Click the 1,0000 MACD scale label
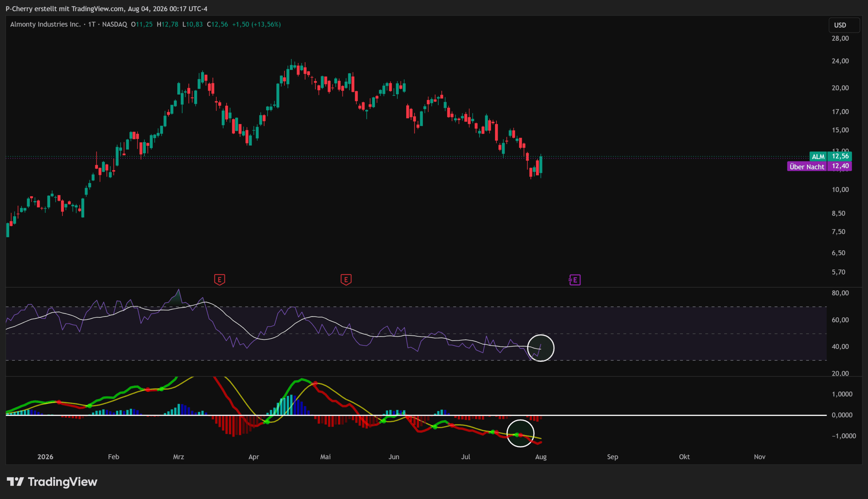Image resolution: width=868 pixels, height=499 pixels. coord(842,395)
